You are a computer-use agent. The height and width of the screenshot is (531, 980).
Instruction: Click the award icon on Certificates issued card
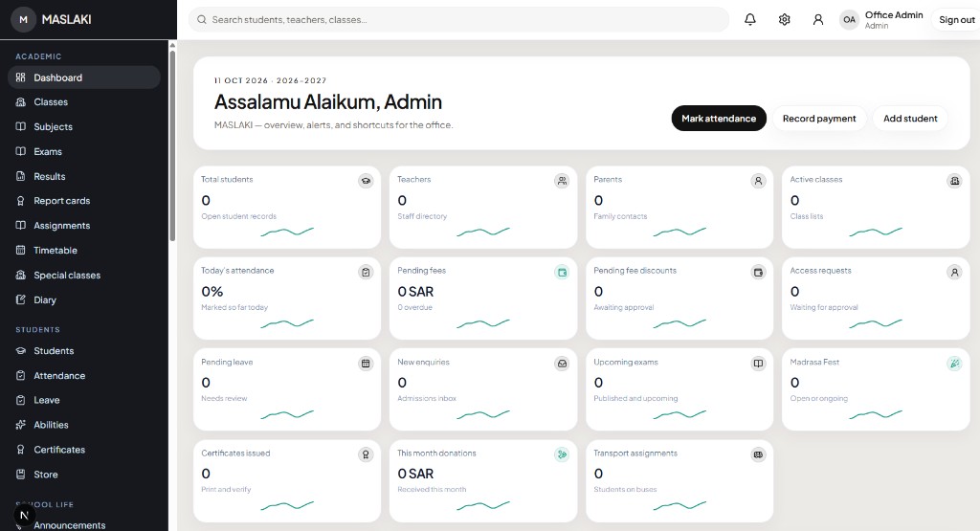366,454
